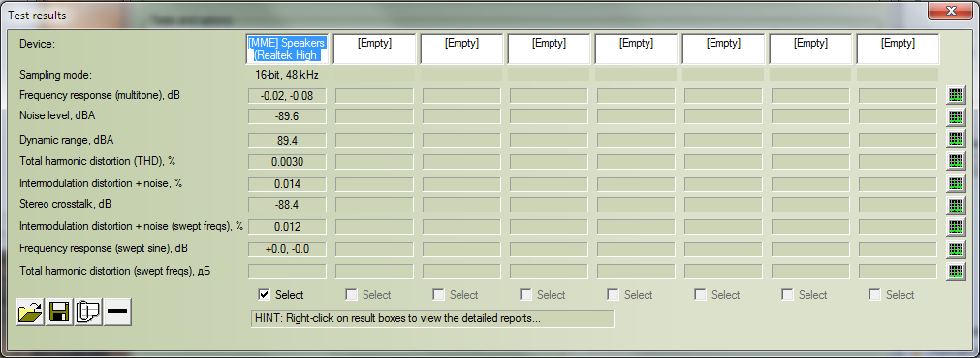Click the 0.014 intermodulation result box

click(x=287, y=184)
